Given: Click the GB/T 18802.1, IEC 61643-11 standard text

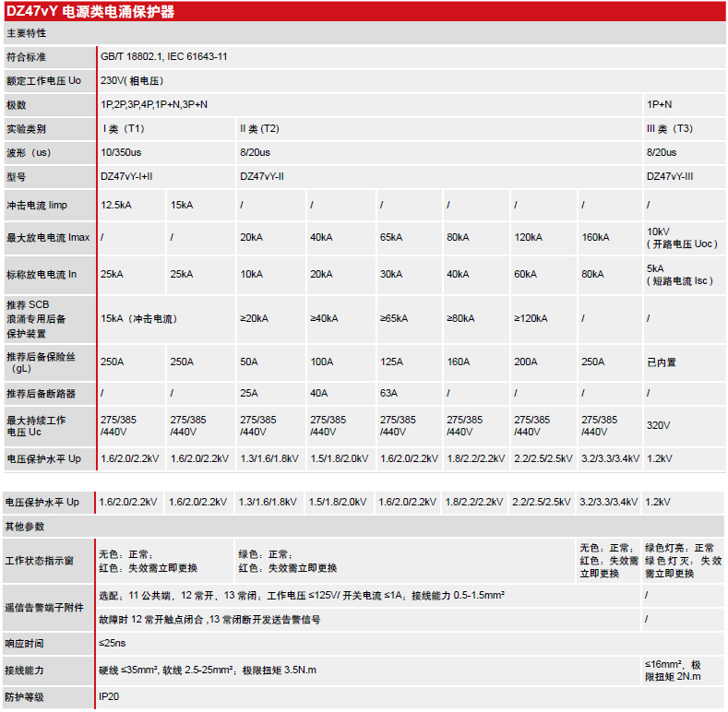Looking at the screenshot, I should click(x=164, y=57).
